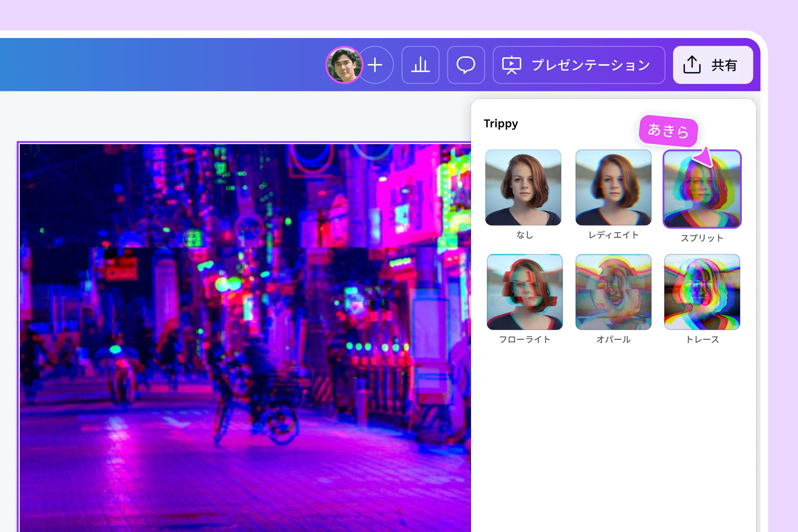Apply the トレース effect thumbnail

coord(702,292)
